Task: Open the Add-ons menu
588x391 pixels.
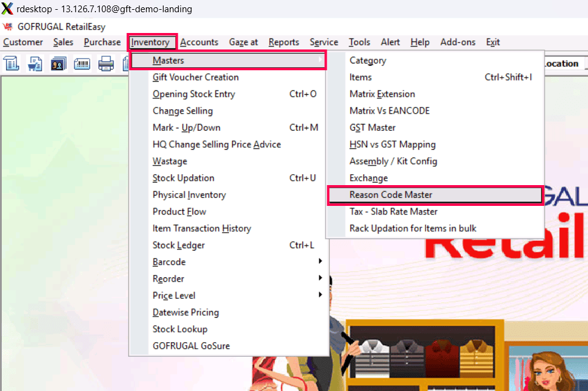Action: tap(458, 42)
